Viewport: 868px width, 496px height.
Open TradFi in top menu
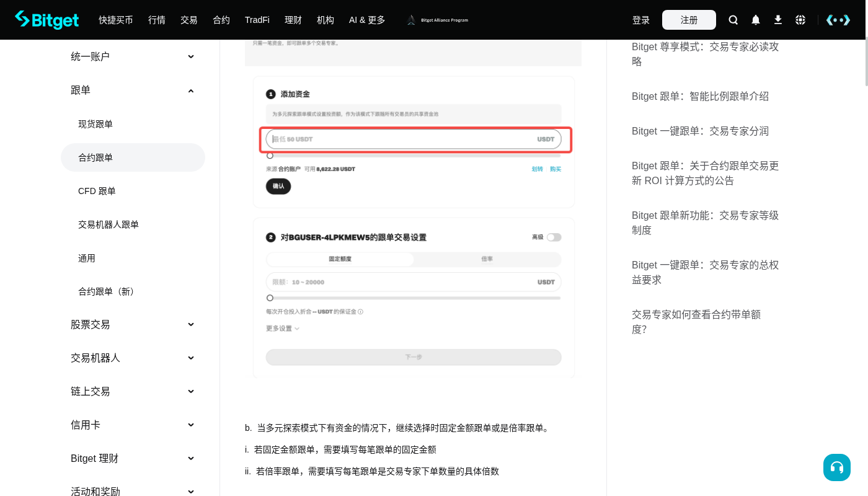[257, 20]
